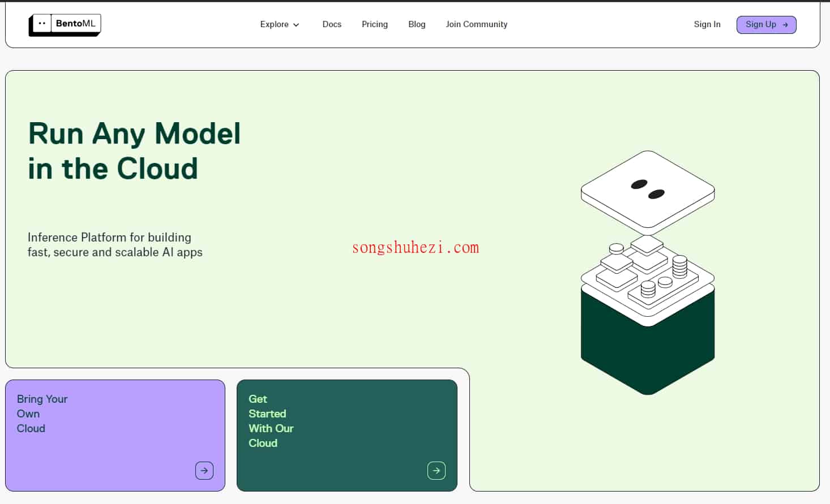The height and width of the screenshot is (504, 830).
Task: Click the BentoML logo in the header
Action: coord(65,25)
